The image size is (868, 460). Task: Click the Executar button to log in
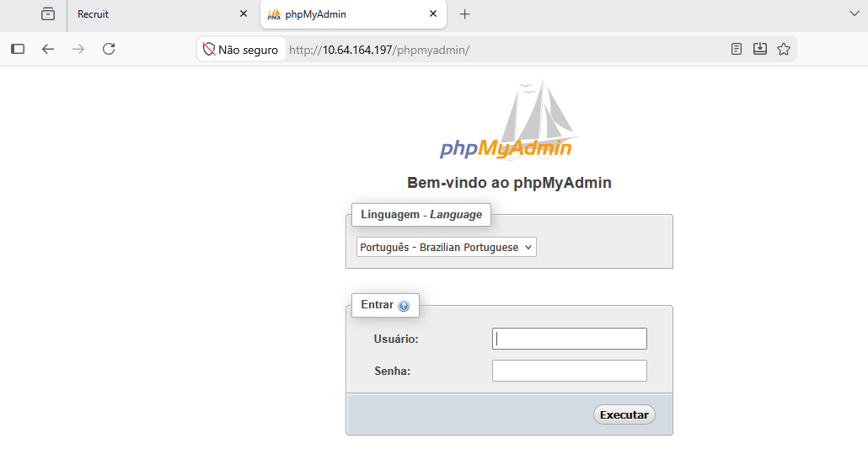click(x=624, y=415)
